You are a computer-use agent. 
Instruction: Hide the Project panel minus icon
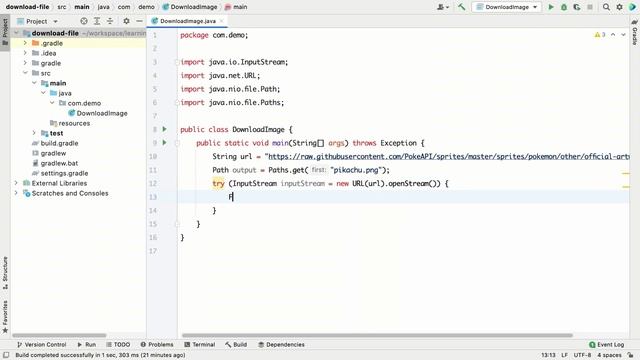point(139,21)
